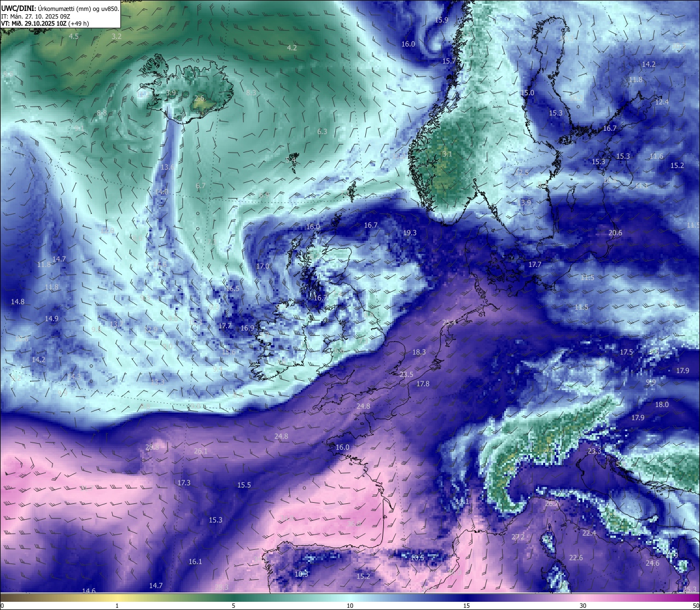Select the 16.1 value label
This screenshot has height=610, width=700.
(195, 561)
